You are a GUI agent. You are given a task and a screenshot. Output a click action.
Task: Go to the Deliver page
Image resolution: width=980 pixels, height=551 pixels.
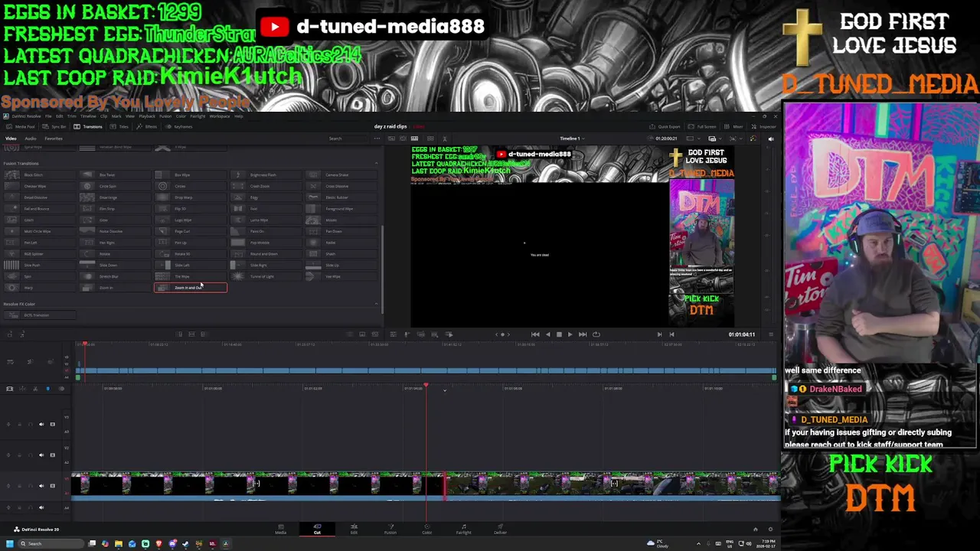(500, 529)
